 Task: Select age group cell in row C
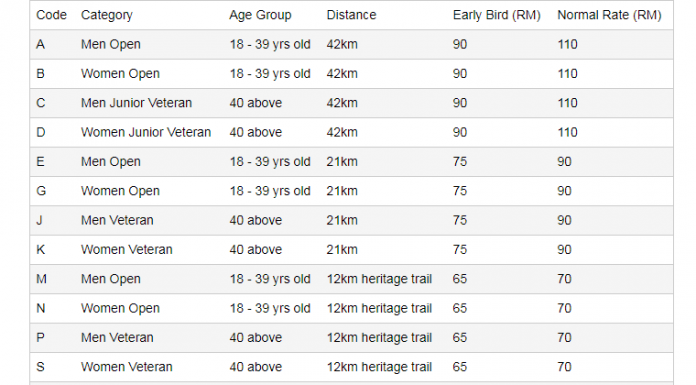coord(256,103)
